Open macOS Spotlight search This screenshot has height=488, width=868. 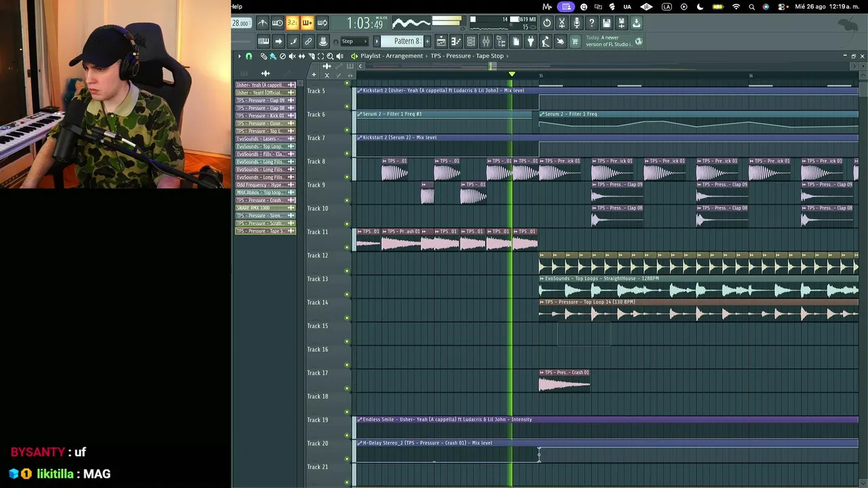[x=751, y=7]
